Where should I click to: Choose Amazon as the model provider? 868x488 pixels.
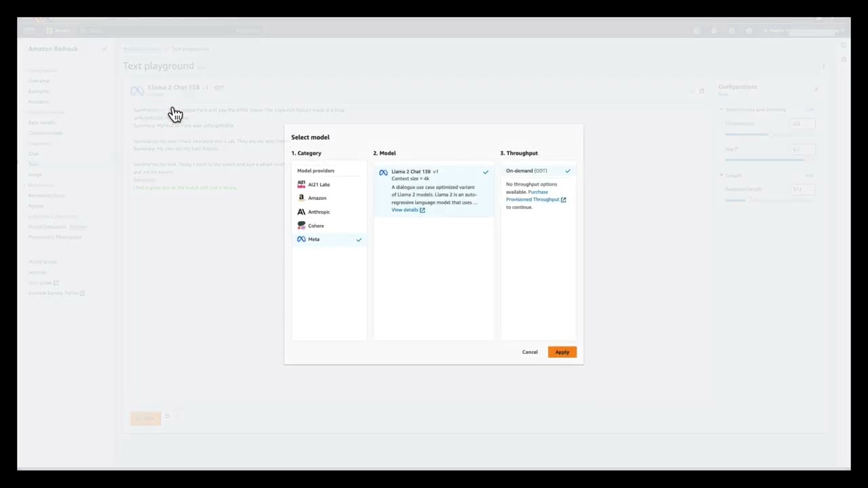coord(329,198)
